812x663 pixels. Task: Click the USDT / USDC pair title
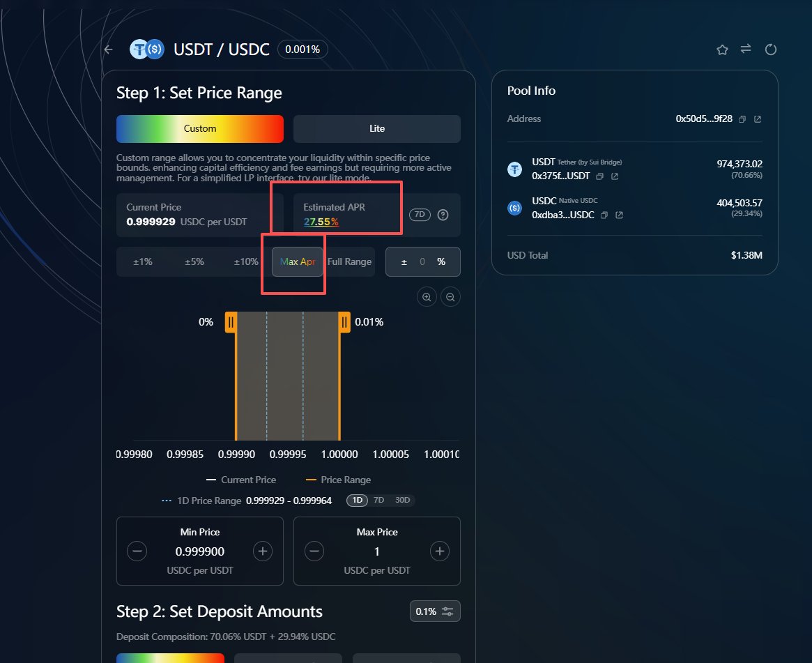pyautogui.click(x=222, y=49)
